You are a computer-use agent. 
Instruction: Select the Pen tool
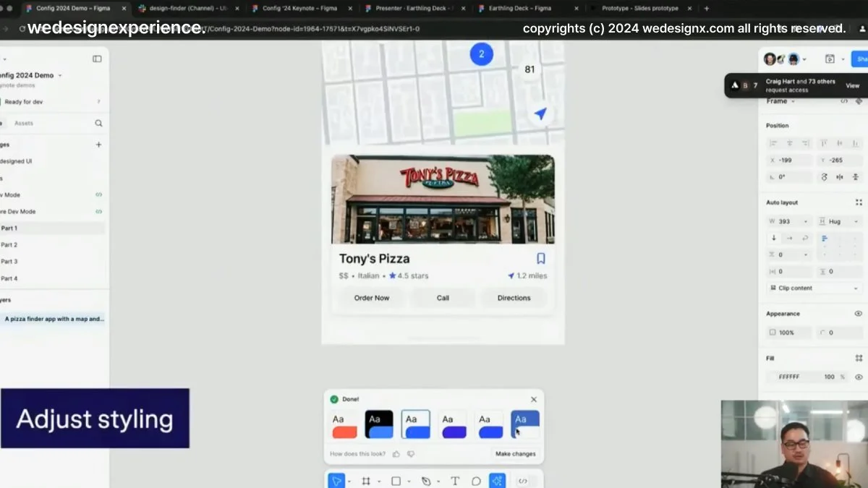pyautogui.click(x=426, y=481)
